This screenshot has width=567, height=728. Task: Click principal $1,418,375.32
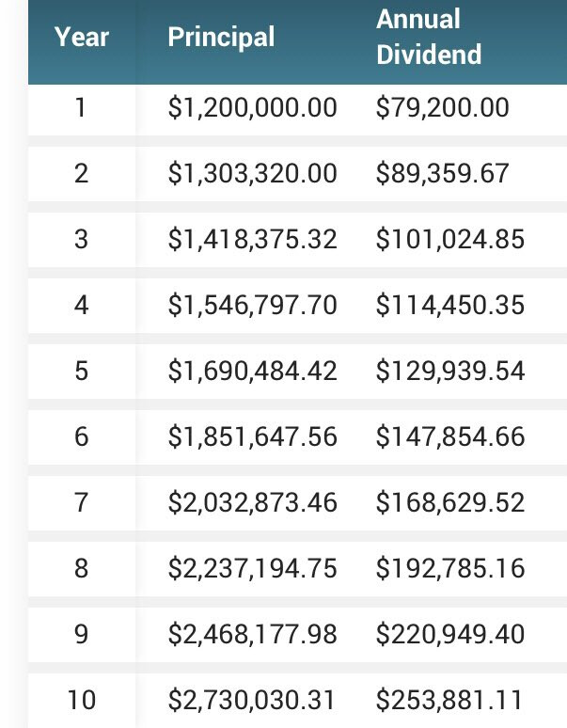click(x=252, y=240)
